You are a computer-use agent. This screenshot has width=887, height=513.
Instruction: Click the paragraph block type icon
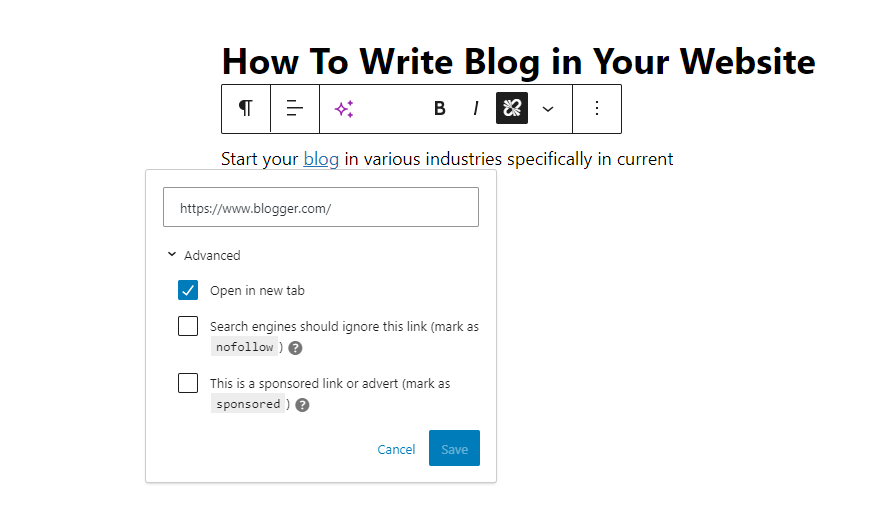(x=246, y=109)
